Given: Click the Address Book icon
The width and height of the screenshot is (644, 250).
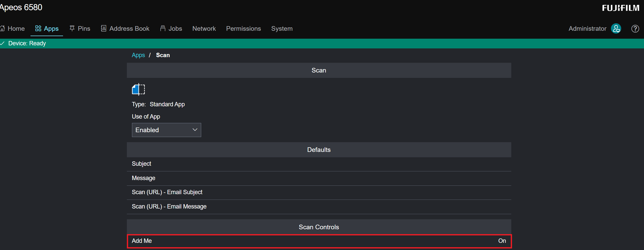Looking at the screenshot, I should (x=104, y=28).
